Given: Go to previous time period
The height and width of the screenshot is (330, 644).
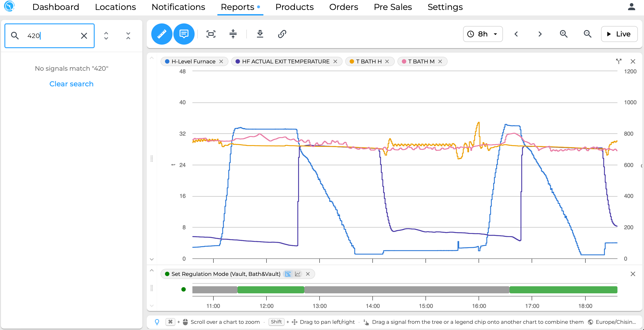Looking at the screenshot, I should (x=516, y=34).
